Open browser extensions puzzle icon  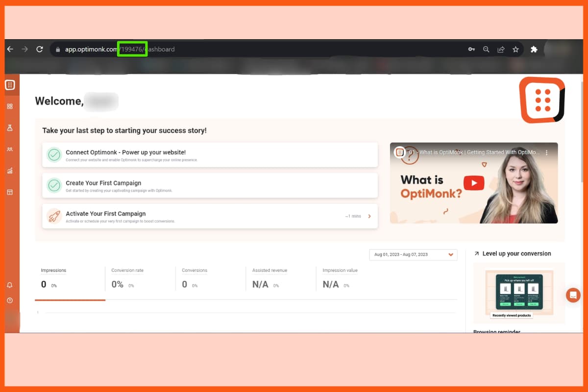534,49
